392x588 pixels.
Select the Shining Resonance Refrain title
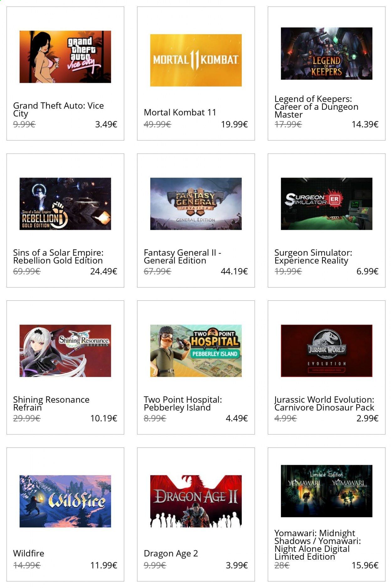click(x=51, y=404)
